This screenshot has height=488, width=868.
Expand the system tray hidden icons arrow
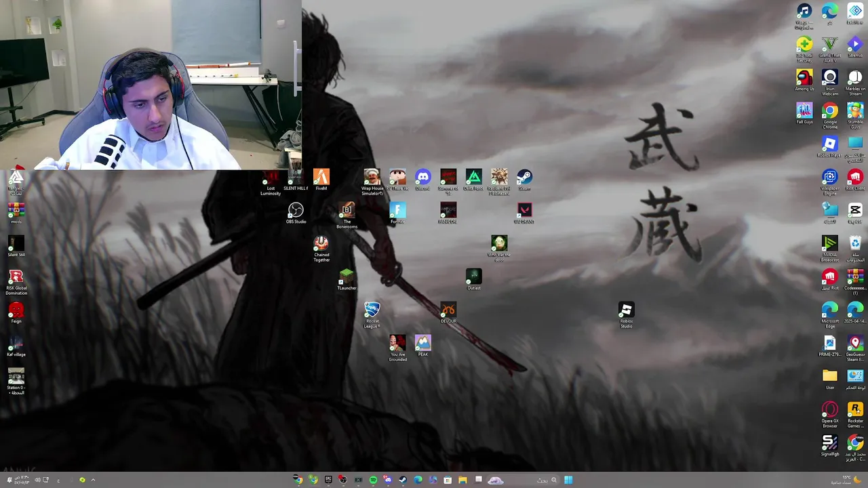click(x=93, y=480)
